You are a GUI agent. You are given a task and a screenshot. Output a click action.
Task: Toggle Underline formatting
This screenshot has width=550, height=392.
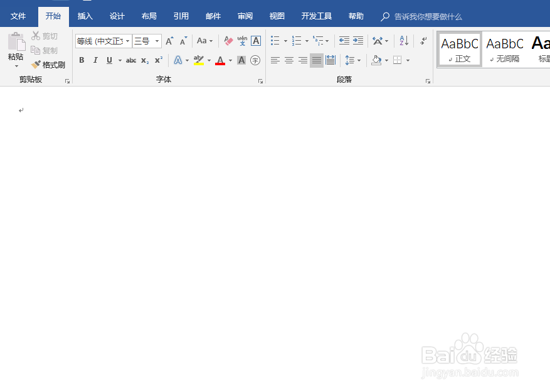point(110,60)
